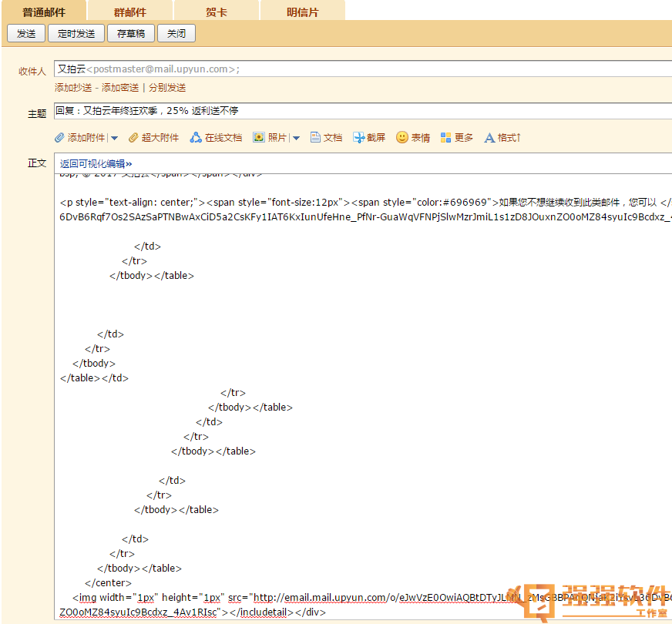Screen dimensions: 672x624
Task: Click the 发送 send button
Action: point(26,33)
